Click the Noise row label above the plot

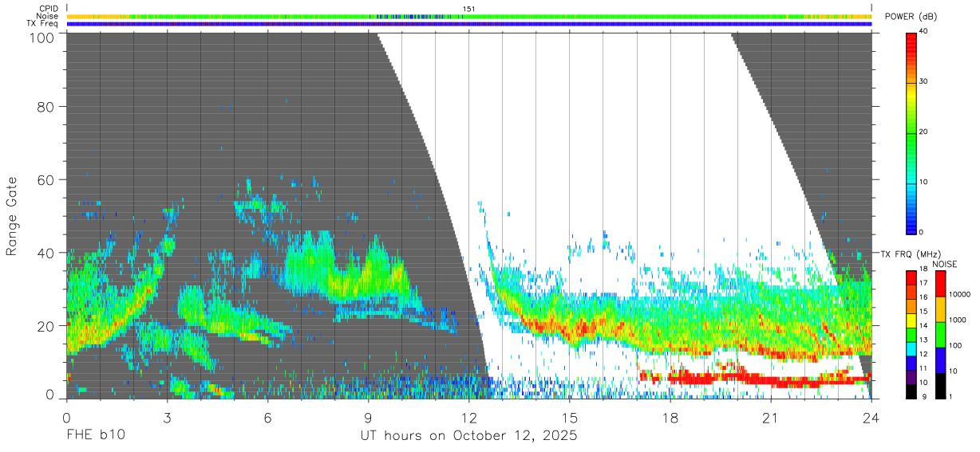tap(48, 16)
